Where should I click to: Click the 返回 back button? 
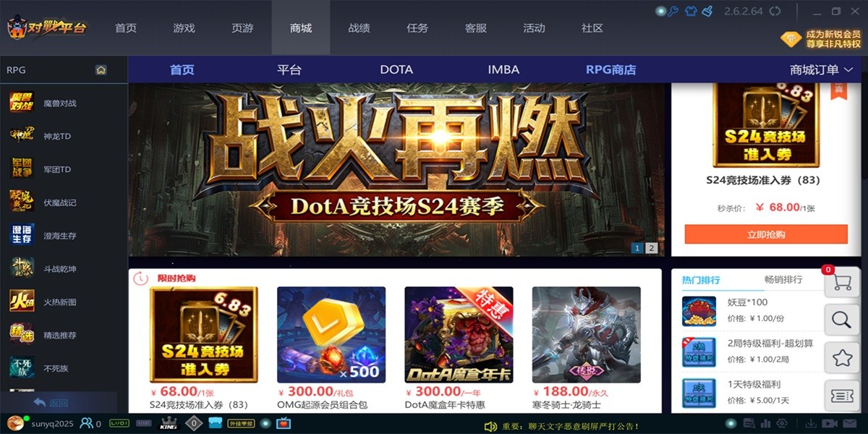pyautogui.click(x=51, y=403)
